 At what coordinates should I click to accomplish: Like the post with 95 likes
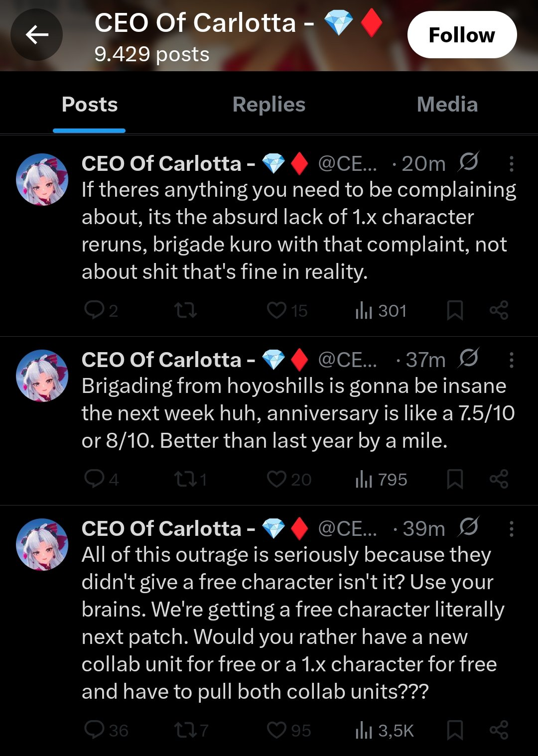[x=289, y=730]
